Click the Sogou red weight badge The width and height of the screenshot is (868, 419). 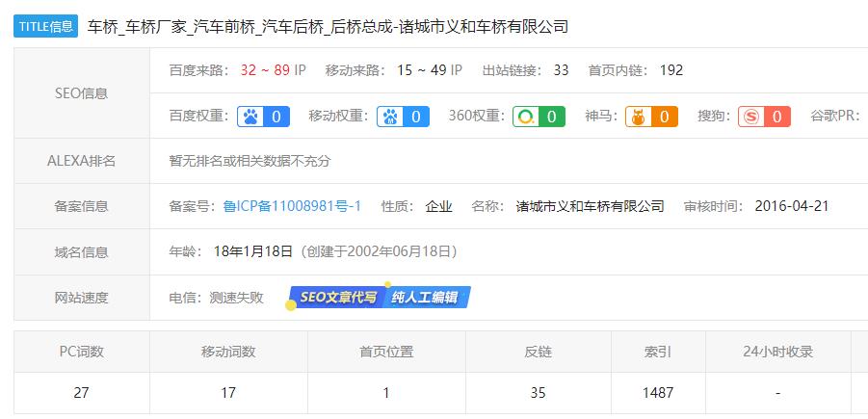click(764, 117)
